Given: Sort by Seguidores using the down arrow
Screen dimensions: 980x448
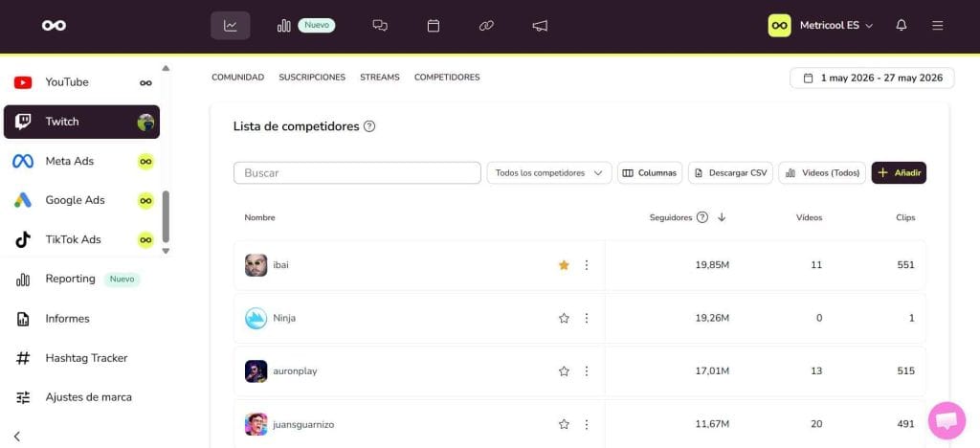Looking at the screenshot, I should pyautogui.click(x=722, y=217).
